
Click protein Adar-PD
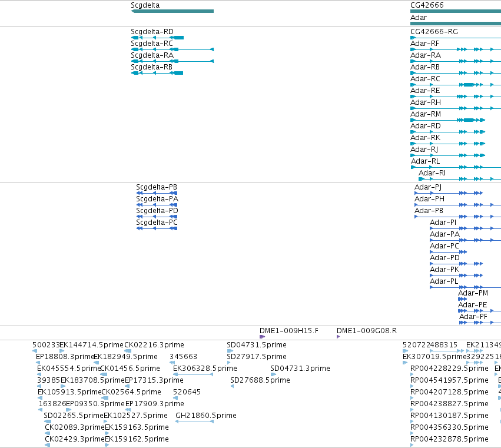[444, 258]
